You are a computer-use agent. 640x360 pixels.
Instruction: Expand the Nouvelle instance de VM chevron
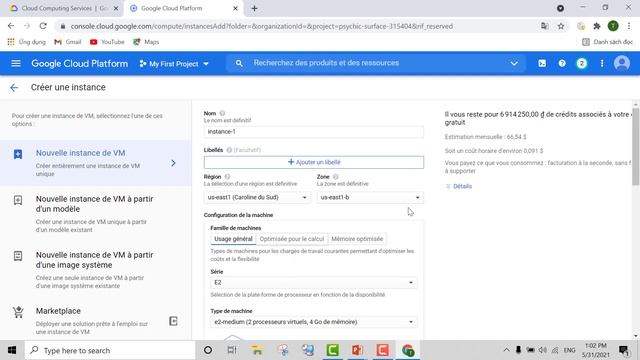[x=173, y=163]
